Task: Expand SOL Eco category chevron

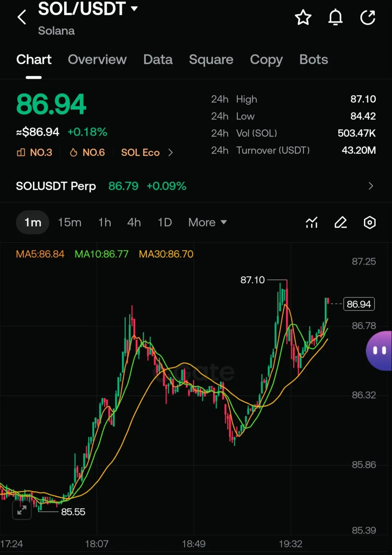Action: point(171,152)
